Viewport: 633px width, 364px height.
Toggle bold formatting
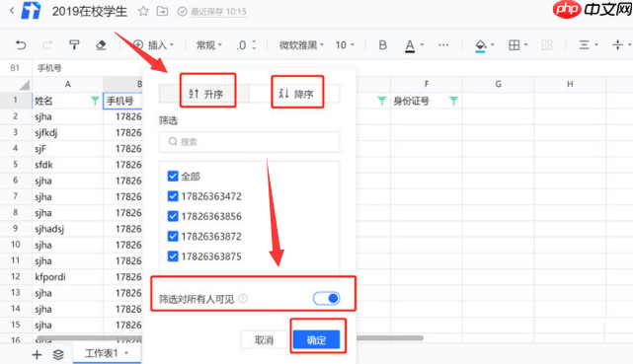coord(383,44)
